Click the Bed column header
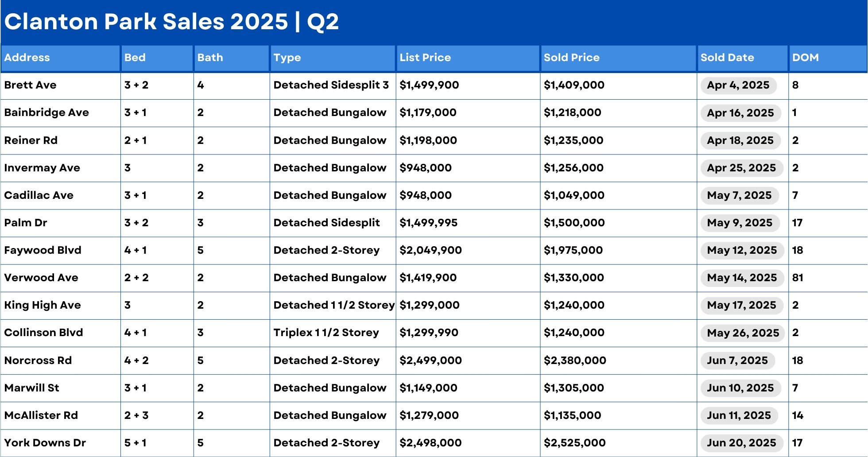 135,58
